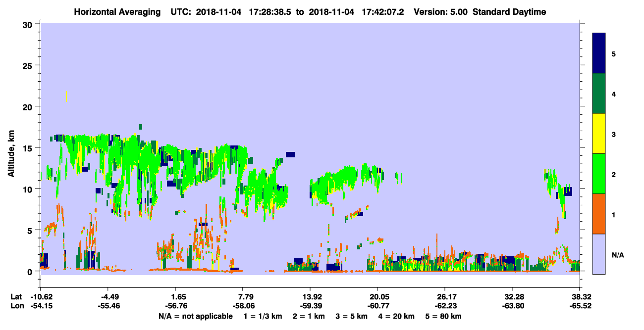644x330 pixels.
Task: Click the altitude tick label 15
Action: click(x=29, y=148)
